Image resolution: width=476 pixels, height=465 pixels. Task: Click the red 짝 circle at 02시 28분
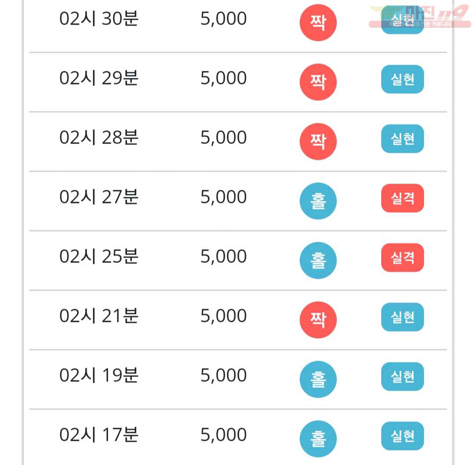point(318,141)
